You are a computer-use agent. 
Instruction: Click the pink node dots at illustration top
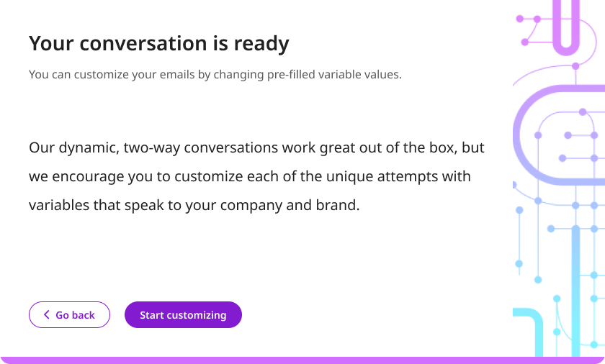529,29
